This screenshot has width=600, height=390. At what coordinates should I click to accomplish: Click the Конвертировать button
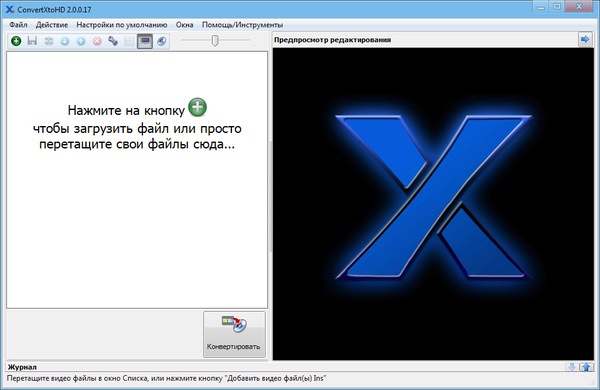234,334
